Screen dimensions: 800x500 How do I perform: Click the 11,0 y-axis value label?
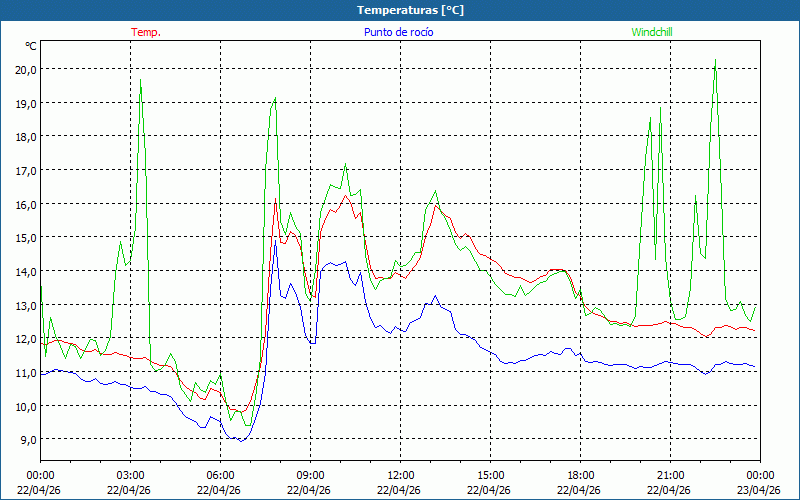point(25,372)
